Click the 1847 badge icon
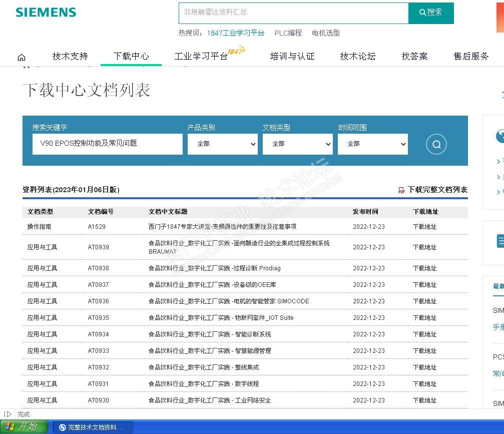The width and height of the screenshot is (504, 434). coord(236,51)
